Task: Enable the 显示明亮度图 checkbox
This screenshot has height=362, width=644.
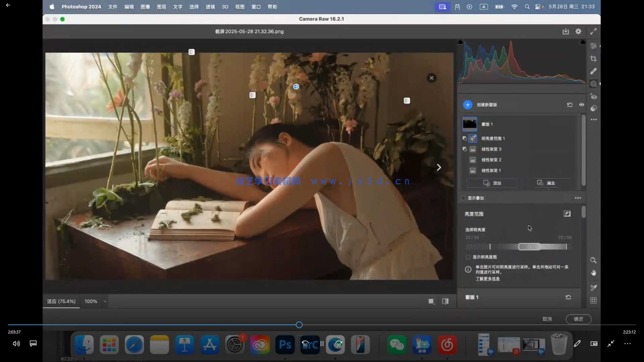Action: click(468, 257)
